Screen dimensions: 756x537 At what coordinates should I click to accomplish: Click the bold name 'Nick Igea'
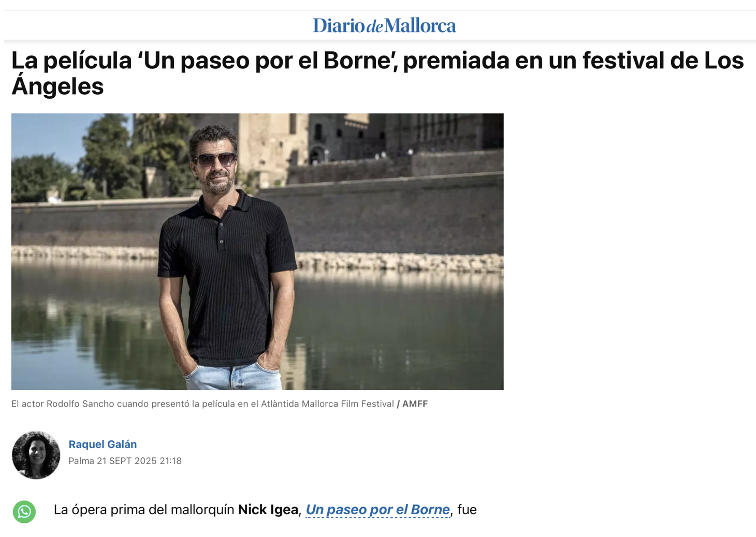tap(268, 510)
